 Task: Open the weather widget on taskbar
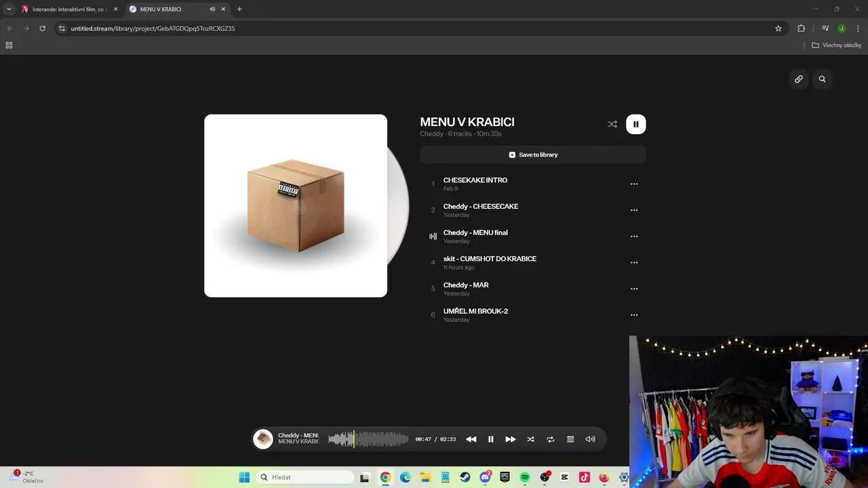pyautogui.click(x=26, y=477)
